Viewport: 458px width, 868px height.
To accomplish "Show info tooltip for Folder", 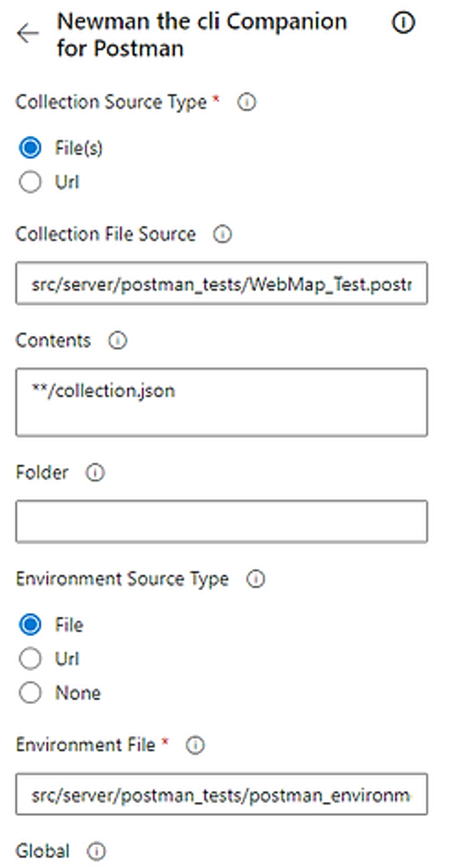I will click(95, 473).
